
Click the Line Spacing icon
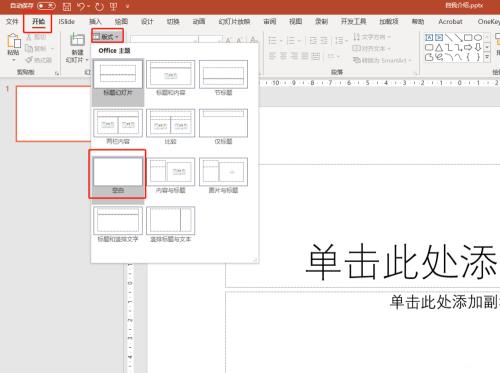pyautogui.click(x=339, y=41)
